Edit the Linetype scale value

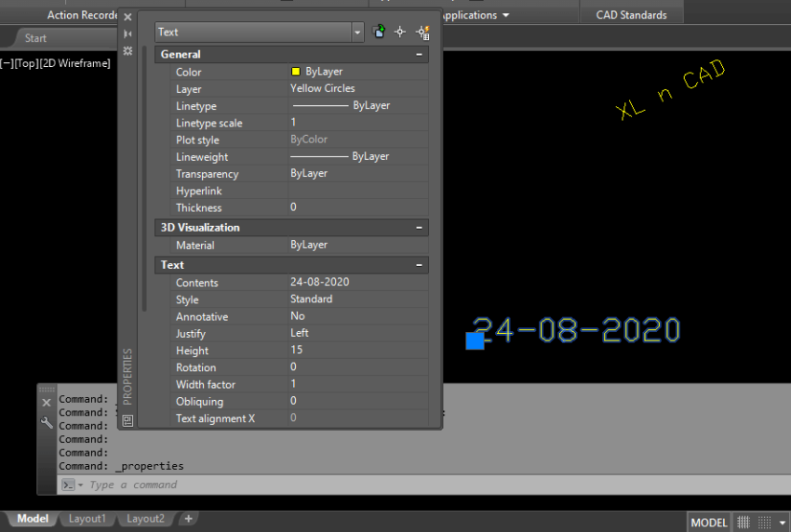tap(357, 123)
